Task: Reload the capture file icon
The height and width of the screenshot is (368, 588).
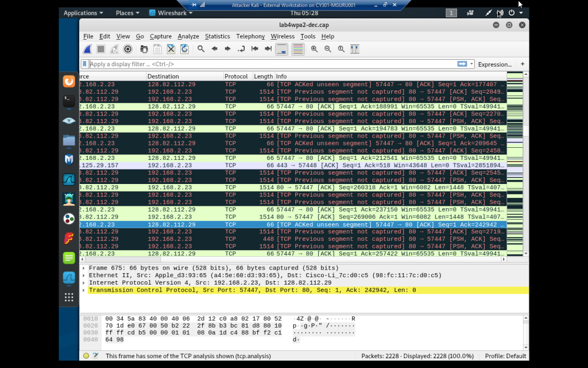Action: (x=184, y=49)
